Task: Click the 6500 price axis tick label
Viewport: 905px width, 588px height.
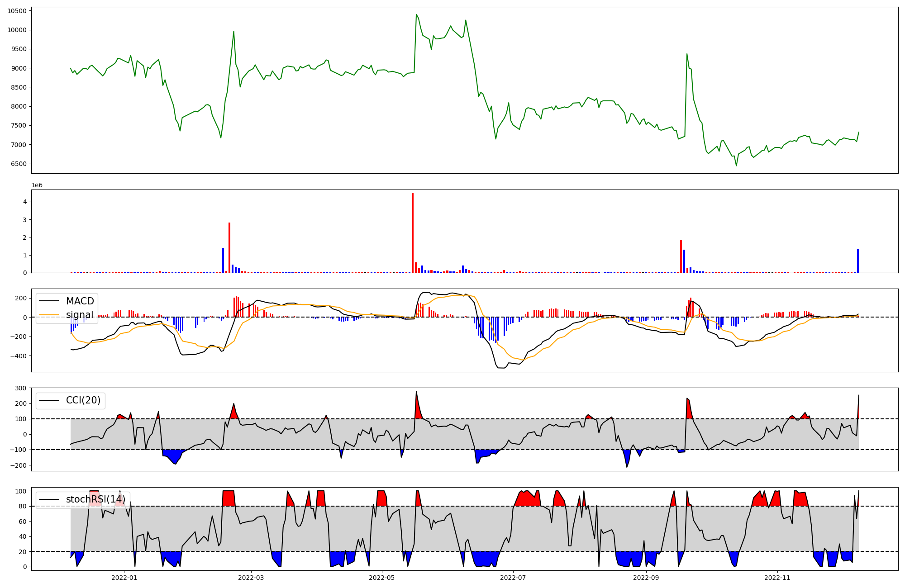Action: point(18,164)
